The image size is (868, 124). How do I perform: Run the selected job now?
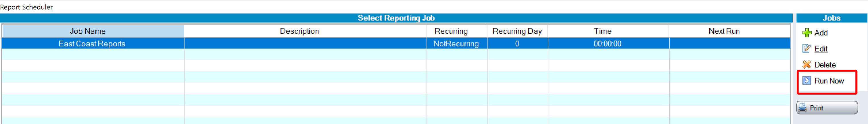[x=829, y=81]
